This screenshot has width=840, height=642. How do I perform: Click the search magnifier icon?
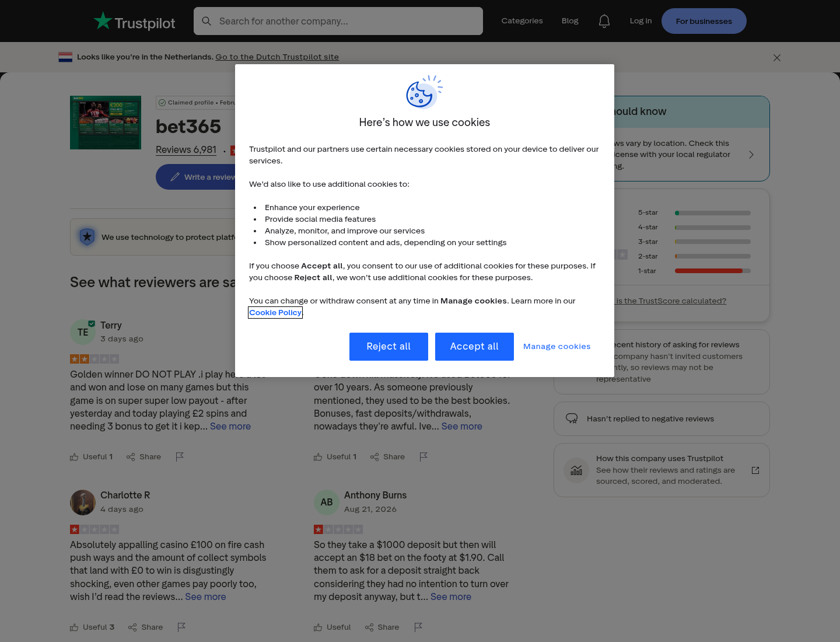(x=206, y=21)
